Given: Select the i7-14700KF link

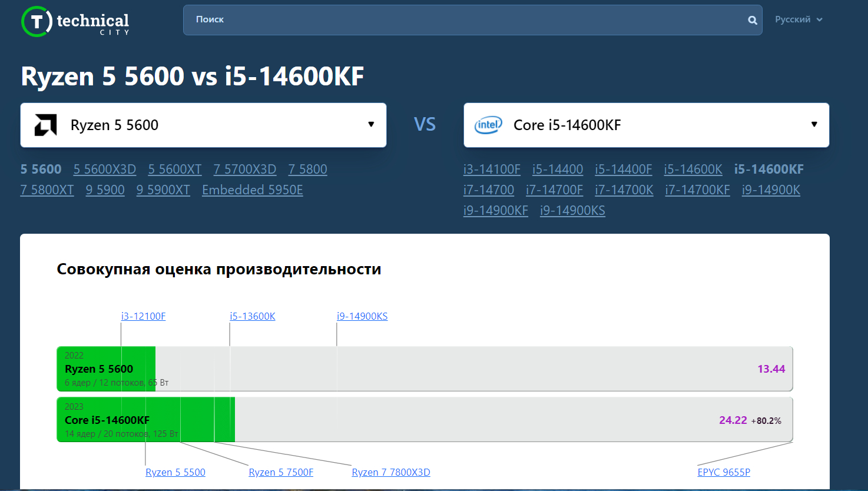Looking at the screenshot, I should (x=698, y=190).
